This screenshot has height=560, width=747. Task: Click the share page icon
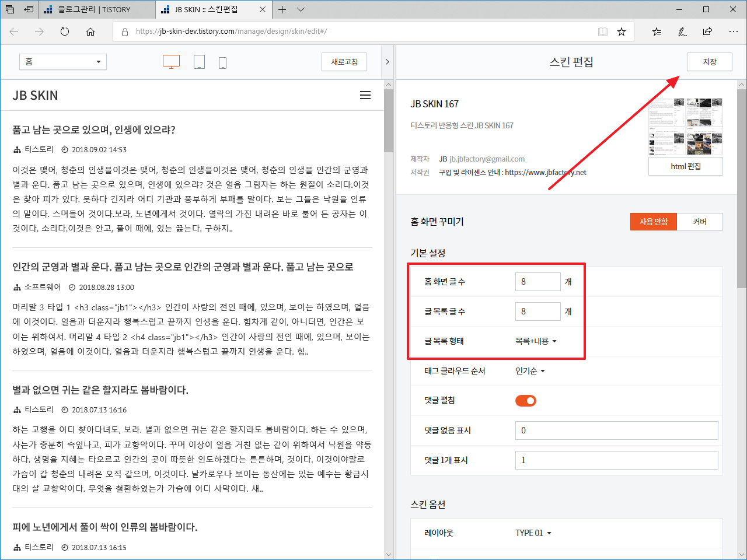pos(707,32)
